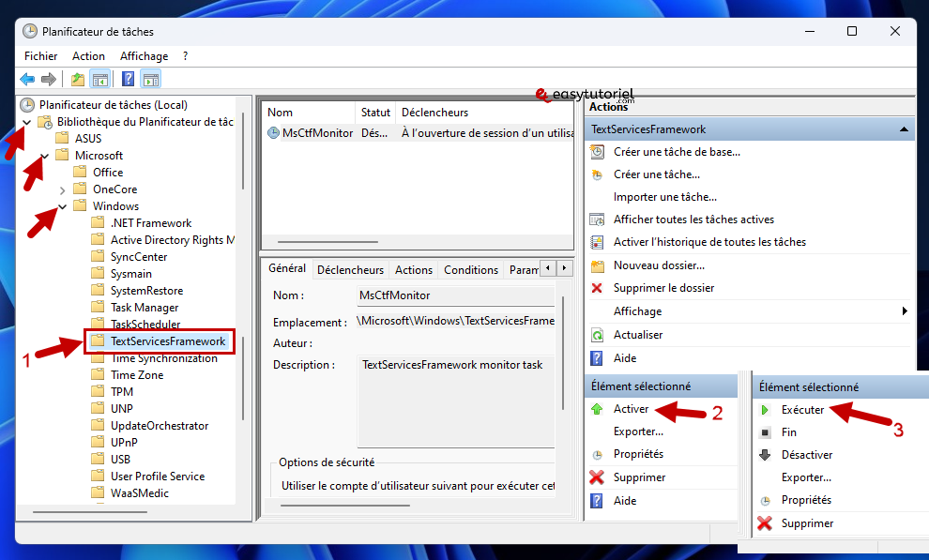Click the down-arrow Désactiver icon
The height and width of the screenshot is (560, 929).
pos(765,455)
